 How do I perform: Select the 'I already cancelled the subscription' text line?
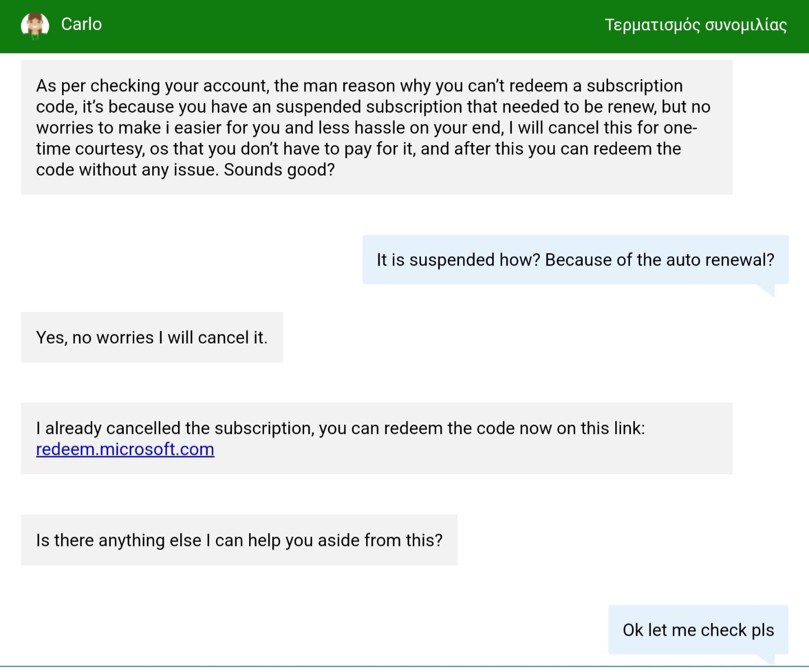(x=340, y=428)
